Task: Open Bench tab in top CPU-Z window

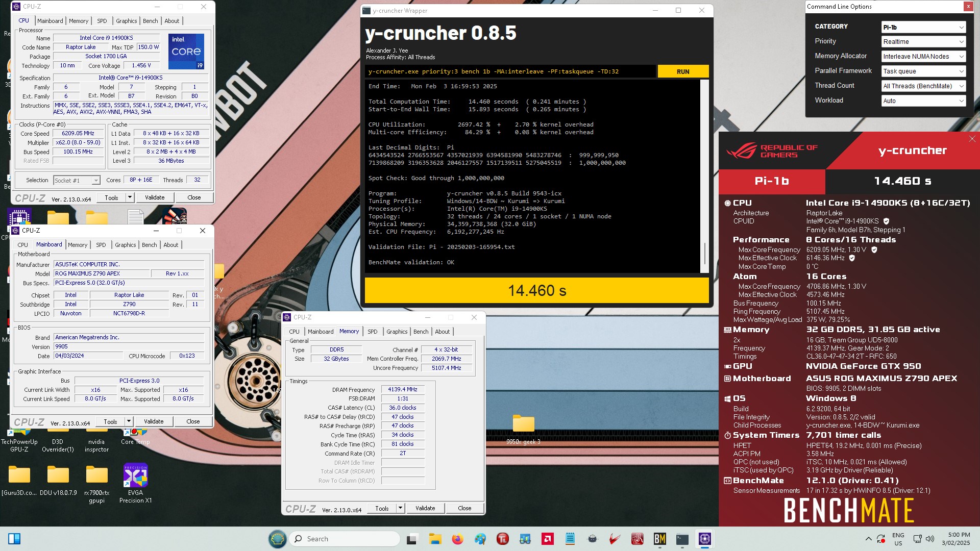Action: coord(150,21)
